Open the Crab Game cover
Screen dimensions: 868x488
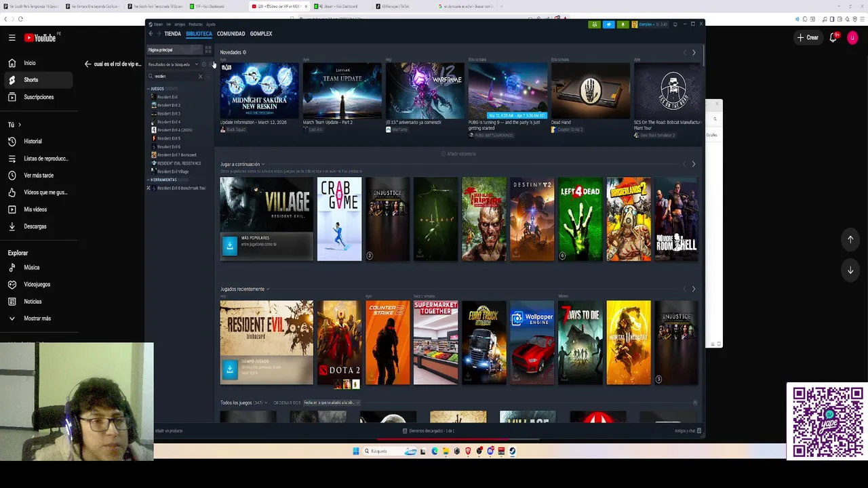tap(339, 219)
